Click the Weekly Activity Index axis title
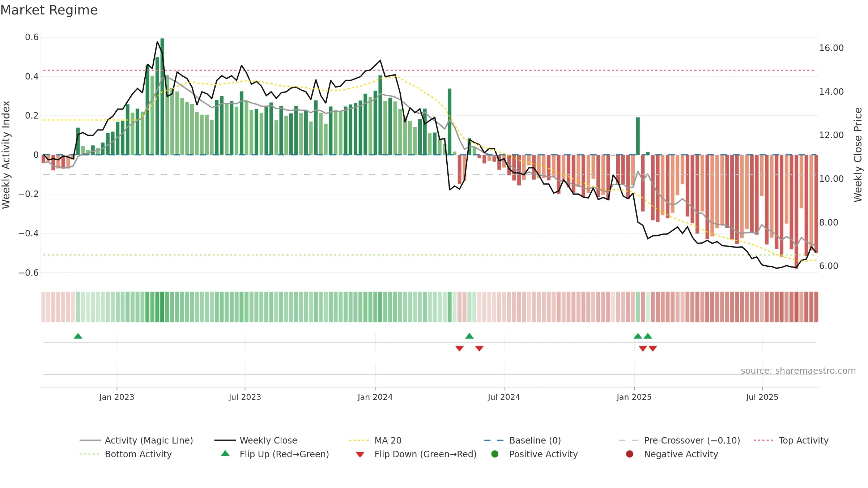 [6, 155]
